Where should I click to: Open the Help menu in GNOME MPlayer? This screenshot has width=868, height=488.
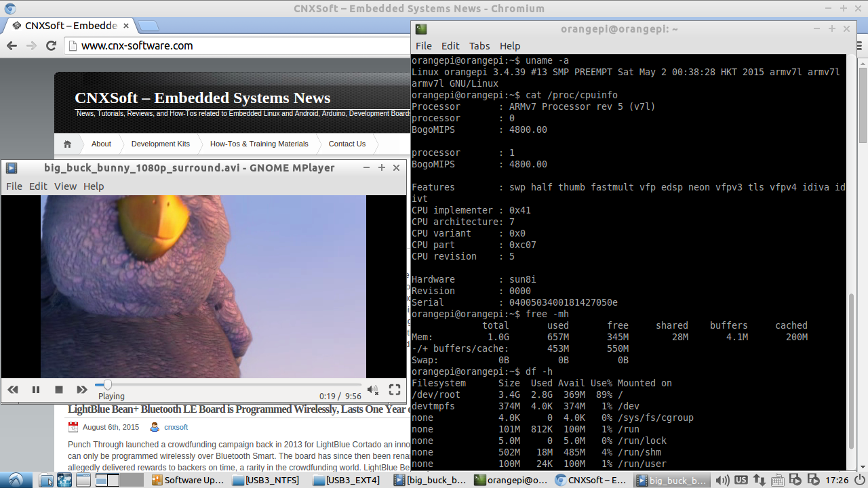[94, 186]
